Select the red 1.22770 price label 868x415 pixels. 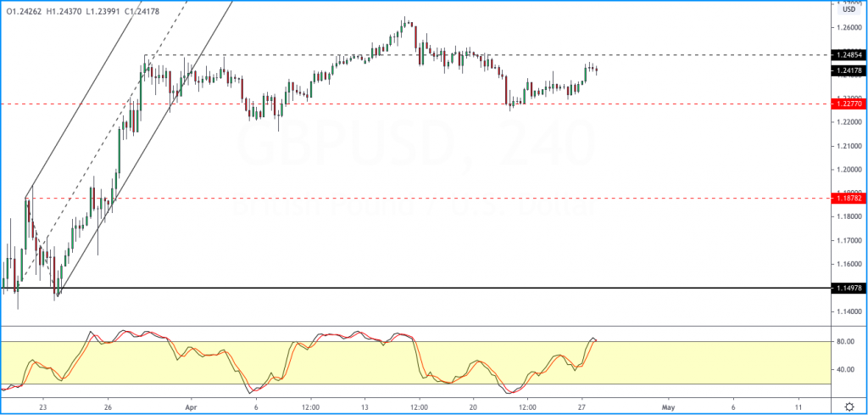point(849,104)
